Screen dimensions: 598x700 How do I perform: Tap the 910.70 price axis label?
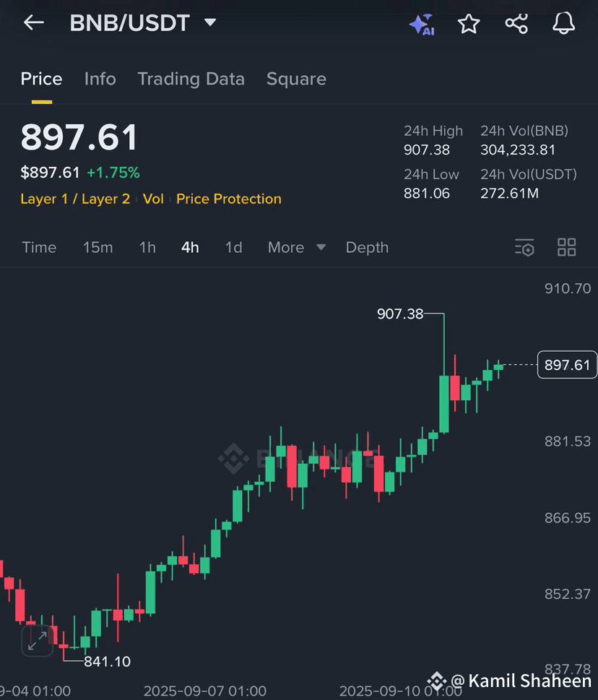568,288
